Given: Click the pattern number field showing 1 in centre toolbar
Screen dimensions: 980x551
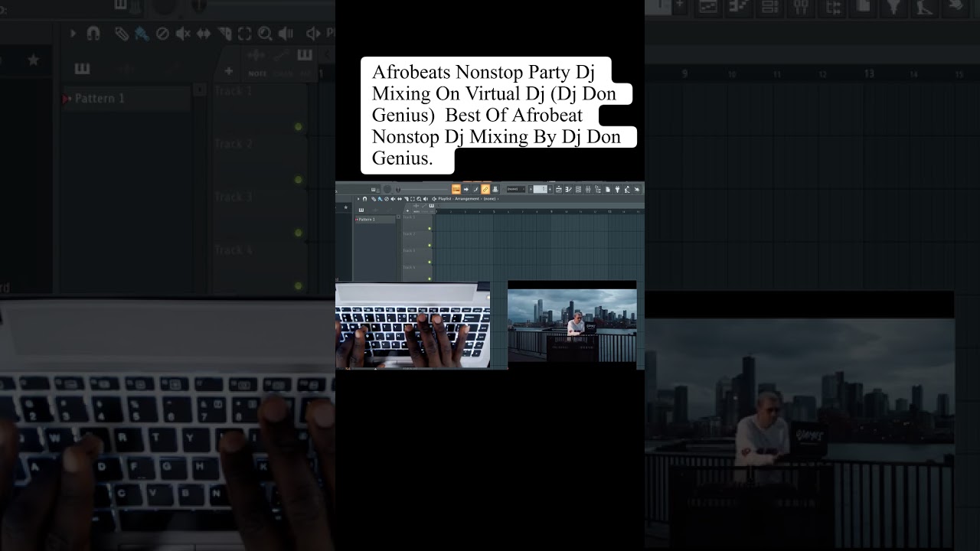Looking at the screenshot, I should point(541,189).
